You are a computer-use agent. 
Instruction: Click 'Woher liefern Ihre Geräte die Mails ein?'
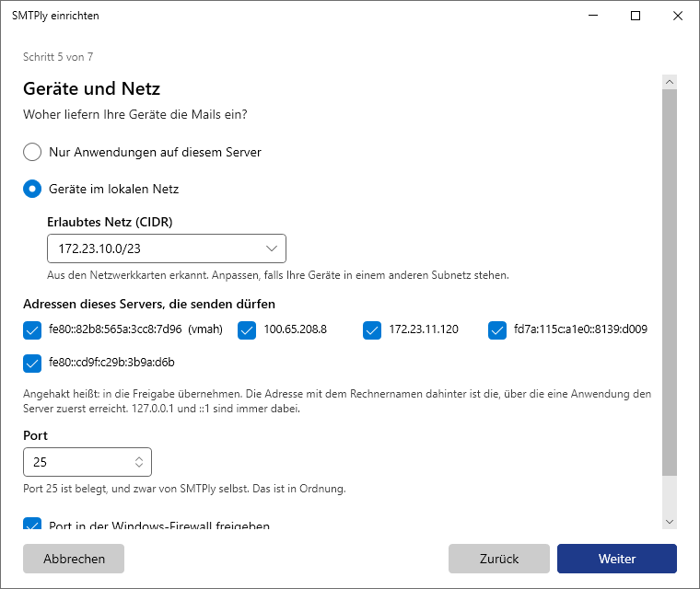[135, 115]
